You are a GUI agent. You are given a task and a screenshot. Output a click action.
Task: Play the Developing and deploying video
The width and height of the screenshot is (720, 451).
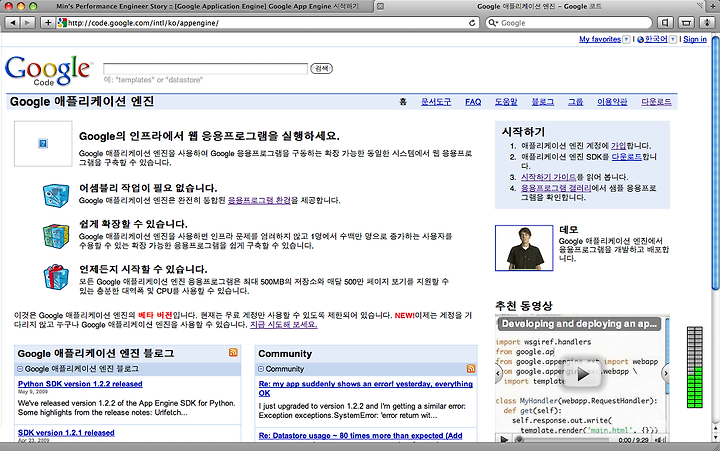point(582,374)
